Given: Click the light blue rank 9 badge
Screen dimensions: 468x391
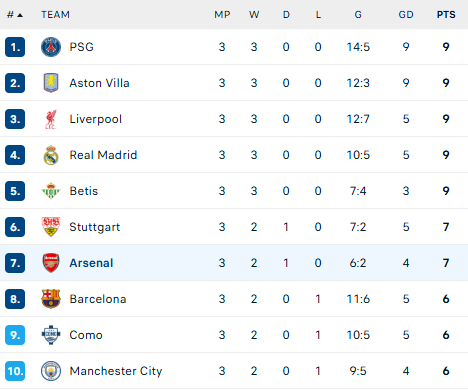Looking at the screenshot, I should [x=15, y=335].
